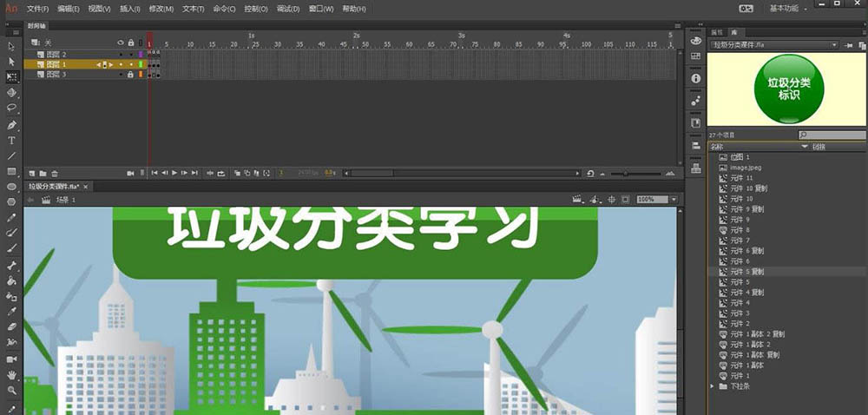Step forward one frame

pos(184,173)
